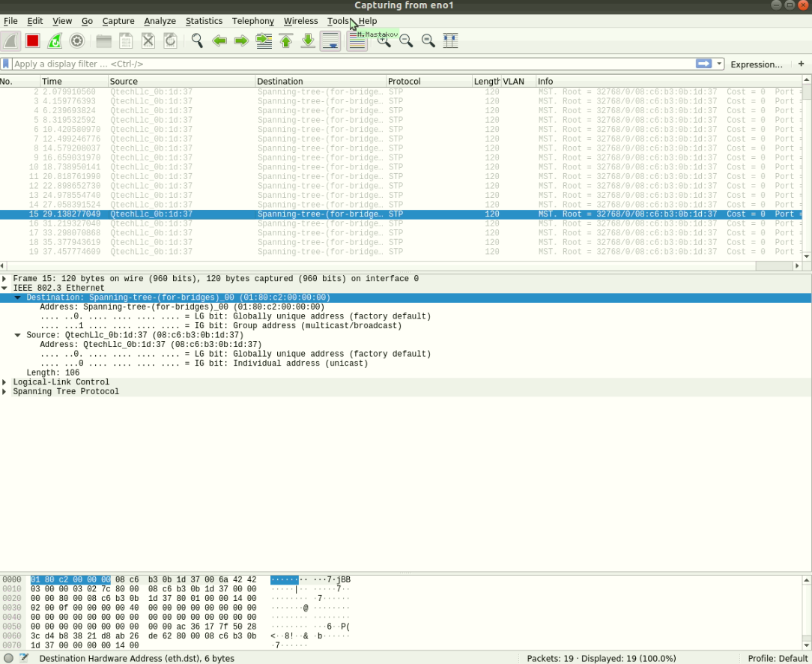The height and width of the screenshot is (664, 812).
Task: Open the Statistics menu
Action: tap(204, 21)
